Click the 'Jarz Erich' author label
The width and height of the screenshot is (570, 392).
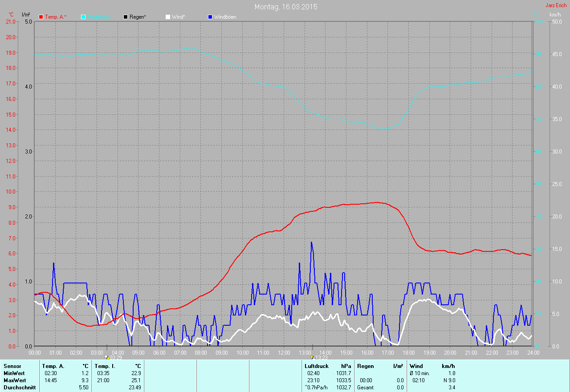tap(556, 5)
